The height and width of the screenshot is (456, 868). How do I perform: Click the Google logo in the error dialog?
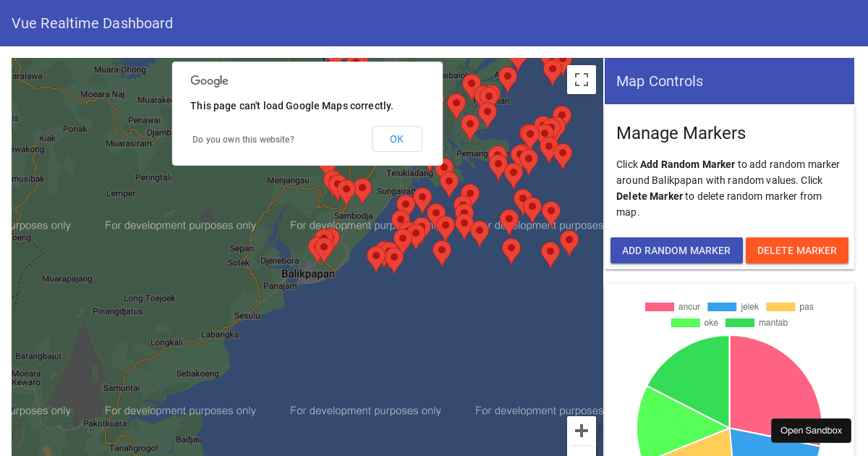click(x=209, y=81)
